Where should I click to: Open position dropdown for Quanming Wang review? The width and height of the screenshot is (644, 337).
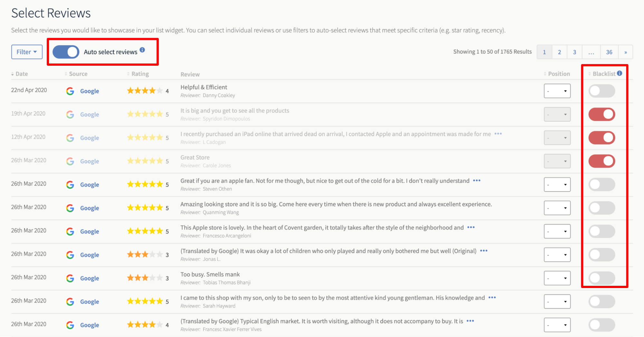click(557, 208)
